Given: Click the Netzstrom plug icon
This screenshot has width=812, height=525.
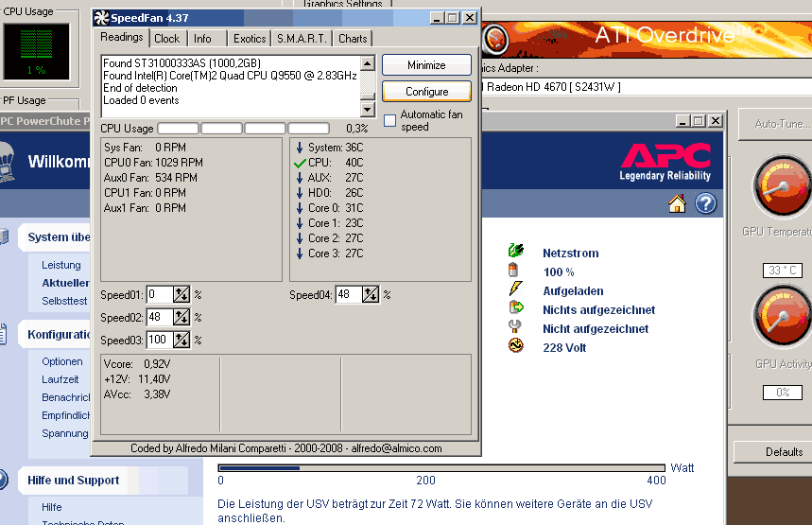Looking at the screenshot, I should [516, 251].
